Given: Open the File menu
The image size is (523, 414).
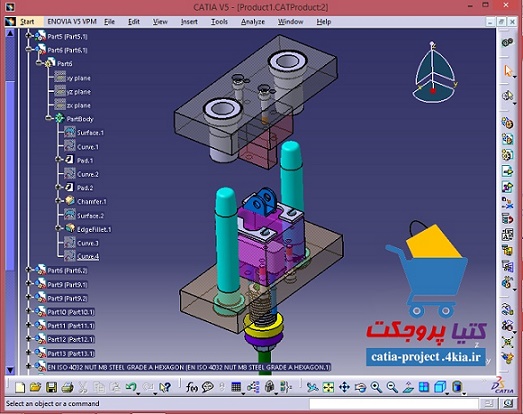Looking at the screenshot, I should (x=109, y=22).
